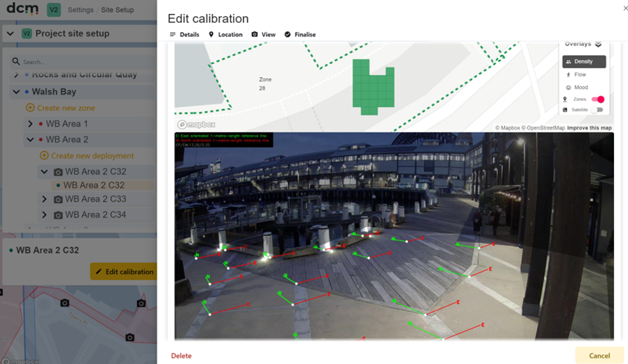Switch to the Location tab
The height and width of the screenshot is (364, 628).
point(225,35)
